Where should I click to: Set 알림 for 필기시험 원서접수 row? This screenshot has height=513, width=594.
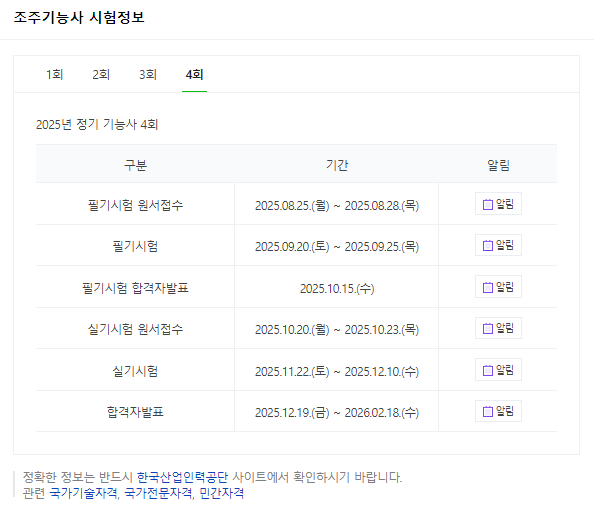tap(498, 204)
